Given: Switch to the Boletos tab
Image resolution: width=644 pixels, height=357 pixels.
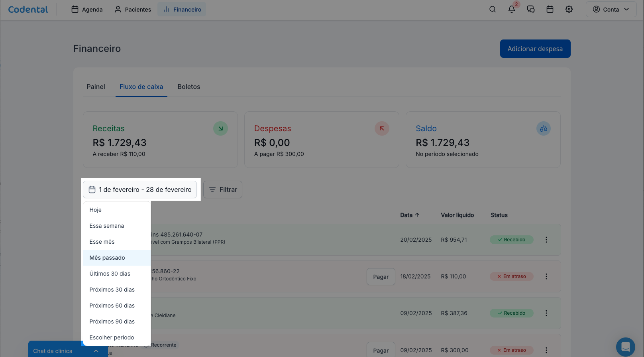Looking at the screenshot, I should tap(189, 87).
